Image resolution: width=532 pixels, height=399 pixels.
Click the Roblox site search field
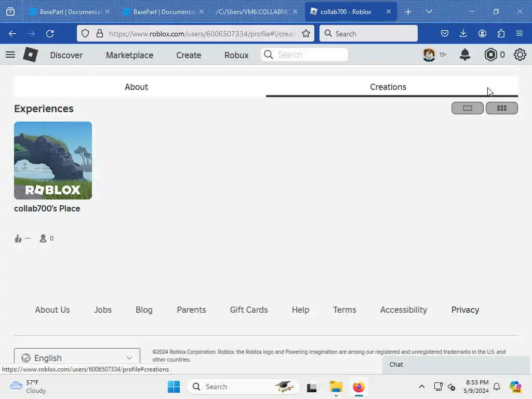(304, 55)
